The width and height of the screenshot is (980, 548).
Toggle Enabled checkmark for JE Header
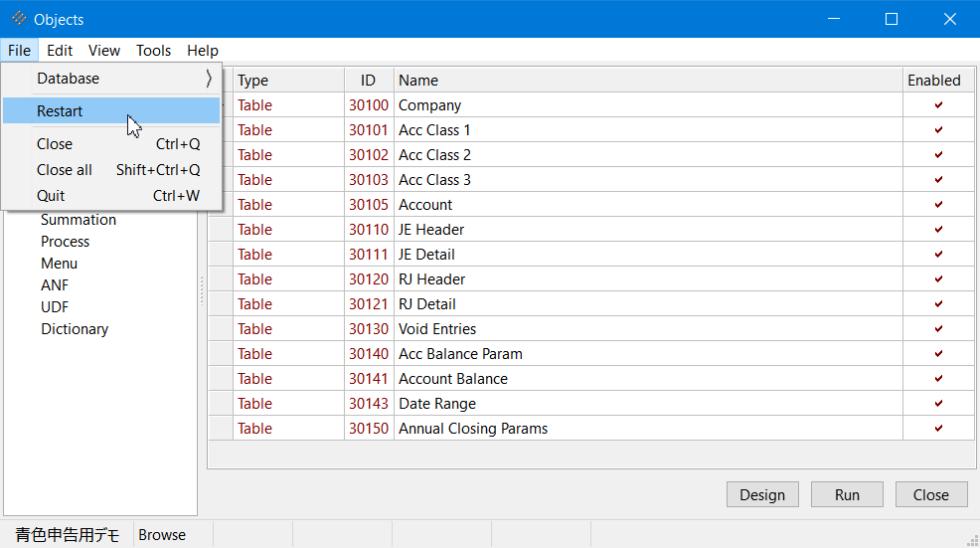[938, 230]
